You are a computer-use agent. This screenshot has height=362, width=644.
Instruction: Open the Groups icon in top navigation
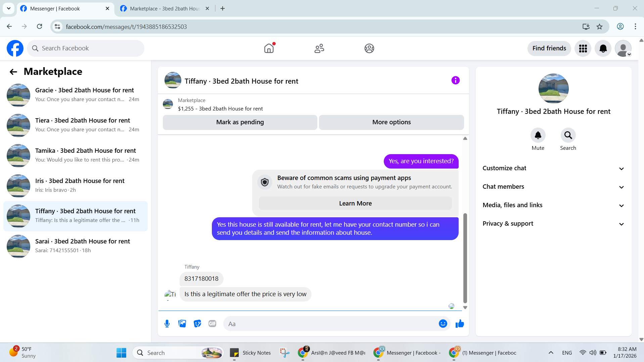pos(369,48)
